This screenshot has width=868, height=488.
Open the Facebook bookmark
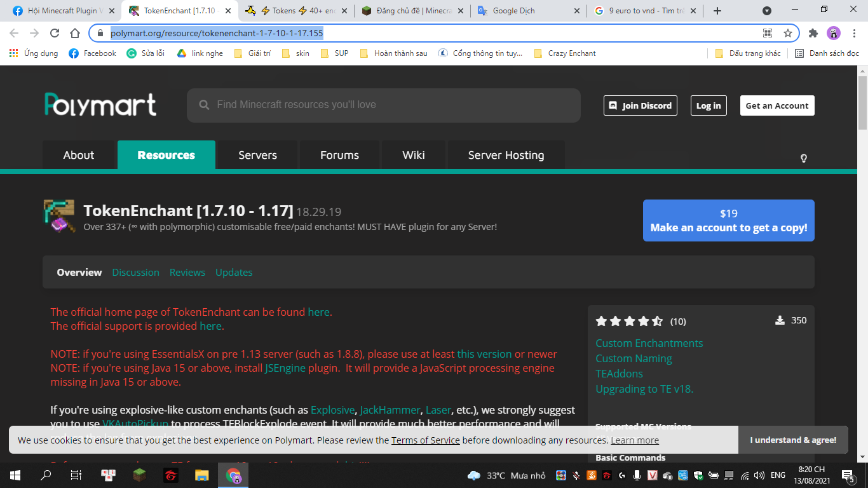click(93, 53)
